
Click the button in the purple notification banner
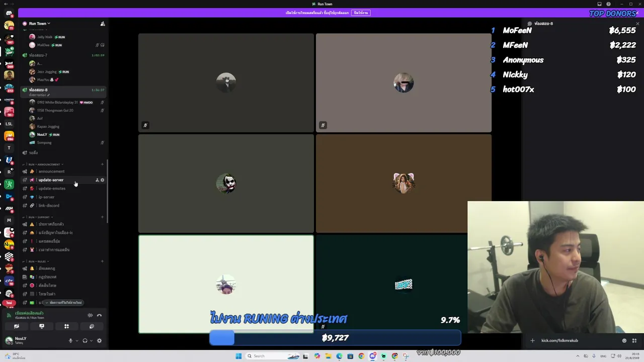pyautogui.click(x=361, y=13)
